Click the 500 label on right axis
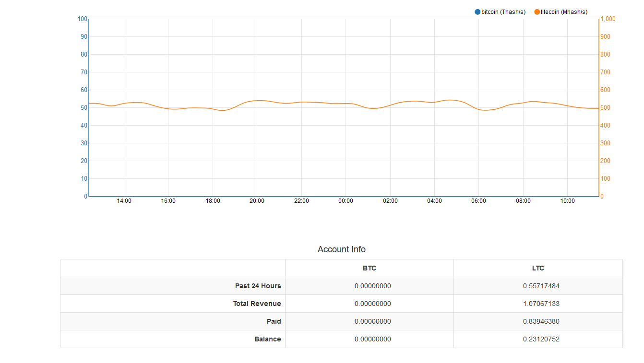 (x=606, y=108)
